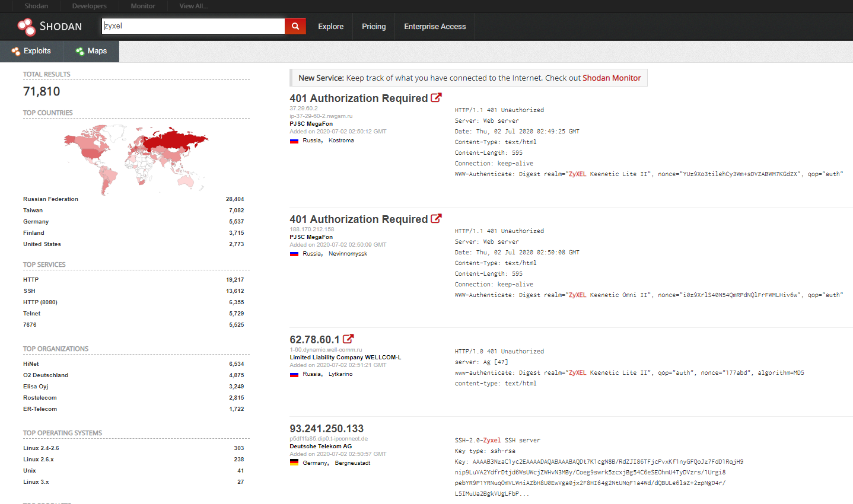The width and height of the screenshot is (853, 504).
Task: Filter by Russian Federation country
Action: [50, 199]
